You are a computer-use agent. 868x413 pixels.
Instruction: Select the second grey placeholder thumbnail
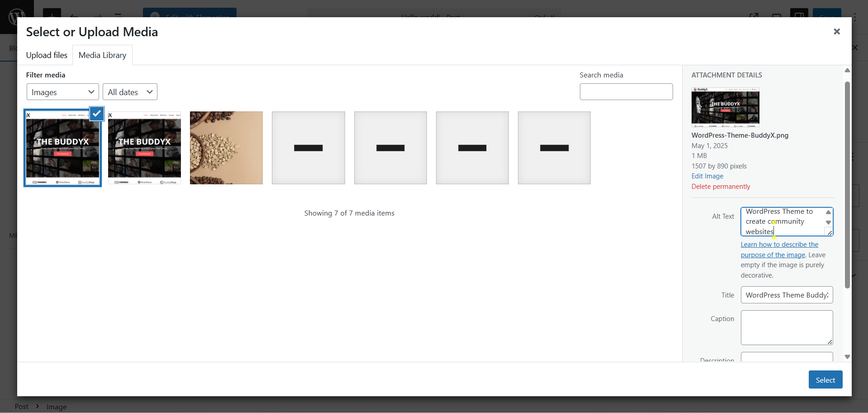(390, 148)
